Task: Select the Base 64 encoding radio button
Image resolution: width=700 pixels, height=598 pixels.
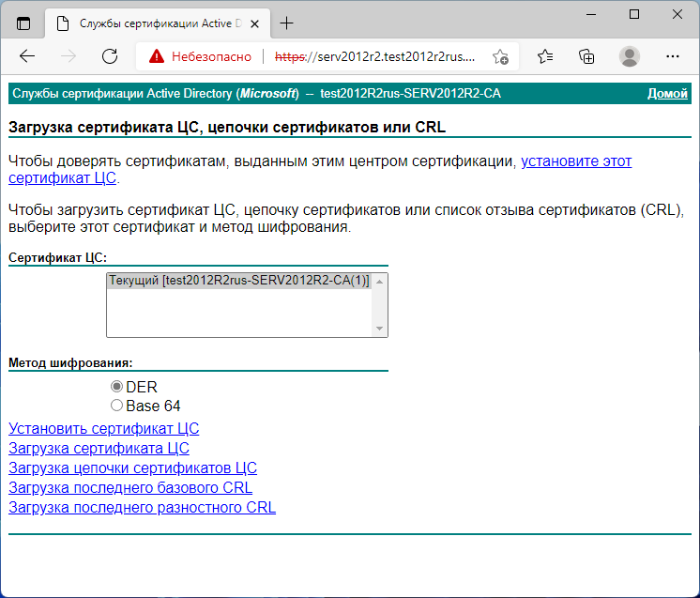Action: coord(116,406)
